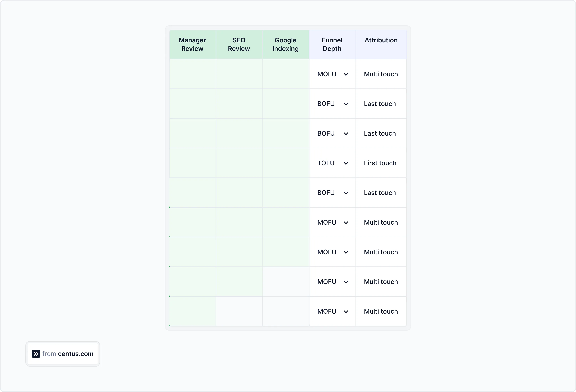
Task: Click Last touch directly above First touch
Action: tap(380, 133)
